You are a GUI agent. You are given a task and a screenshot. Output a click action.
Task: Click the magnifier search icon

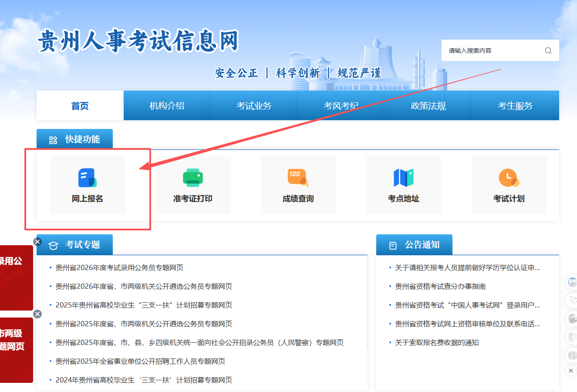point(548,51)
